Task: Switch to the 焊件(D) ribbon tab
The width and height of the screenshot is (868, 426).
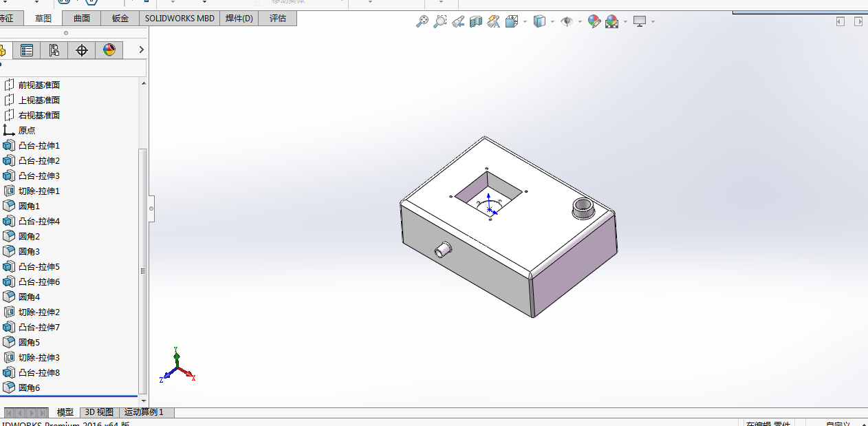Action: (x=239, y=19)
